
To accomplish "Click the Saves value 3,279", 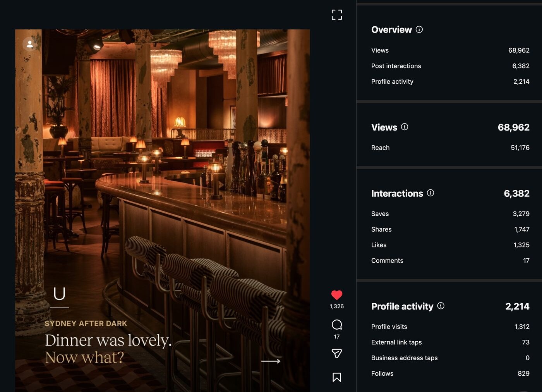I will tap(521, 214).
